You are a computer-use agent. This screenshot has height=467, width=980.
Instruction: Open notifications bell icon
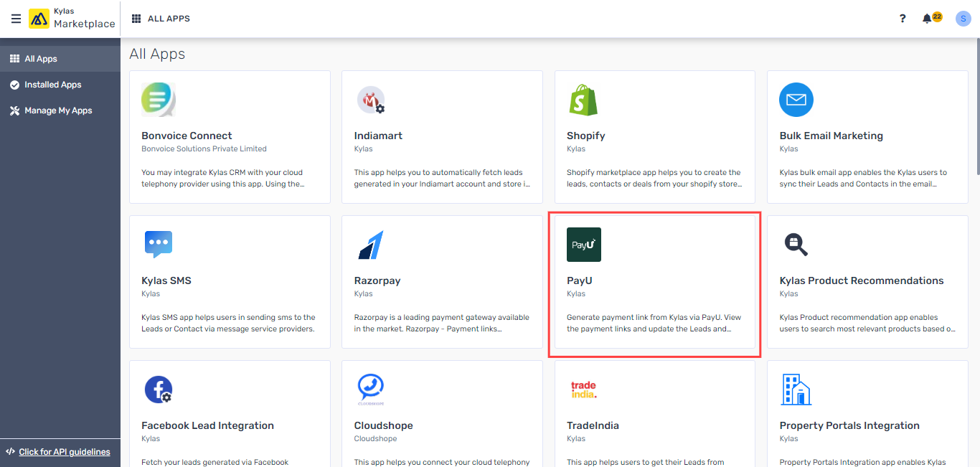coord(927,19)
